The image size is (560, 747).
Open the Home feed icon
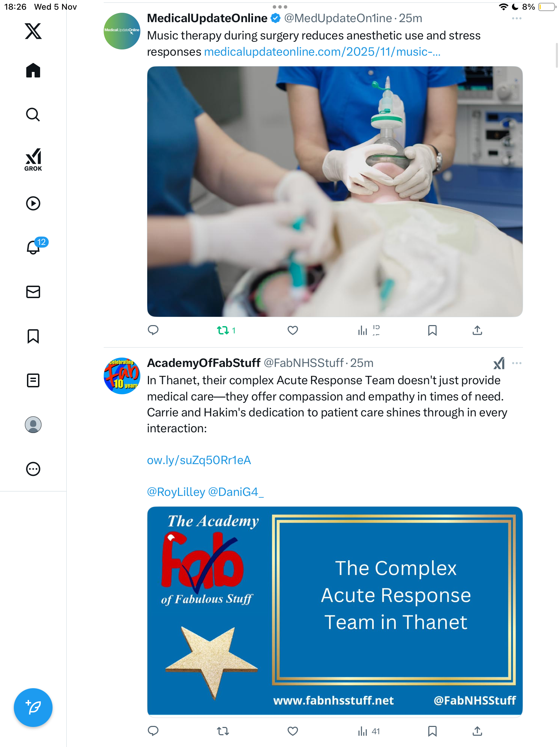pyautogui.click(x=33, y=70)
